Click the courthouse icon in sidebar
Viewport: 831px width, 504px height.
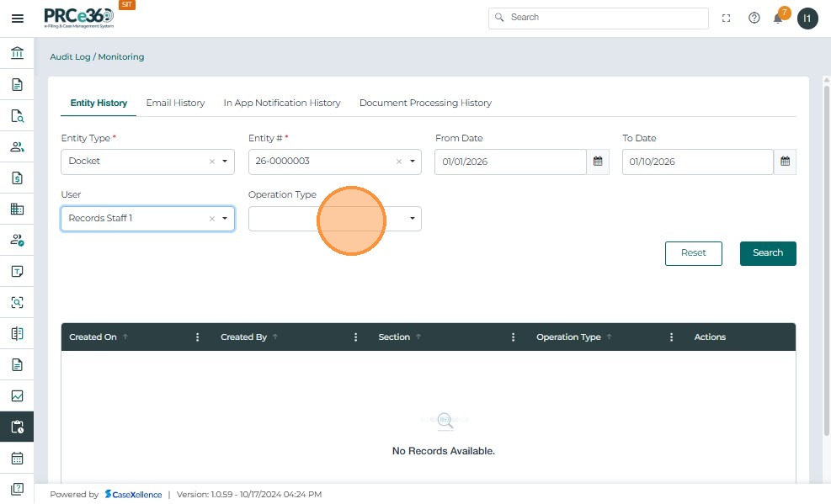(x=17, y=54)
